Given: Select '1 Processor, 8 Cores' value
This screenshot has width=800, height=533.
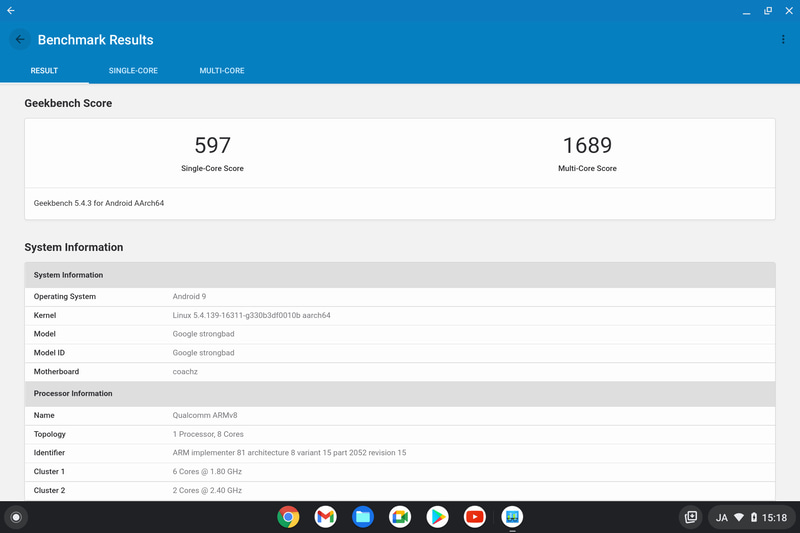Looking at the screenshot, I should point(208,434).
